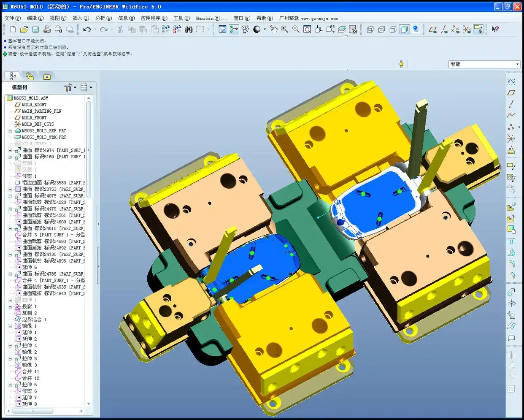Toggle coordinate systems display

pyautogui.click(x=467, y=29)
